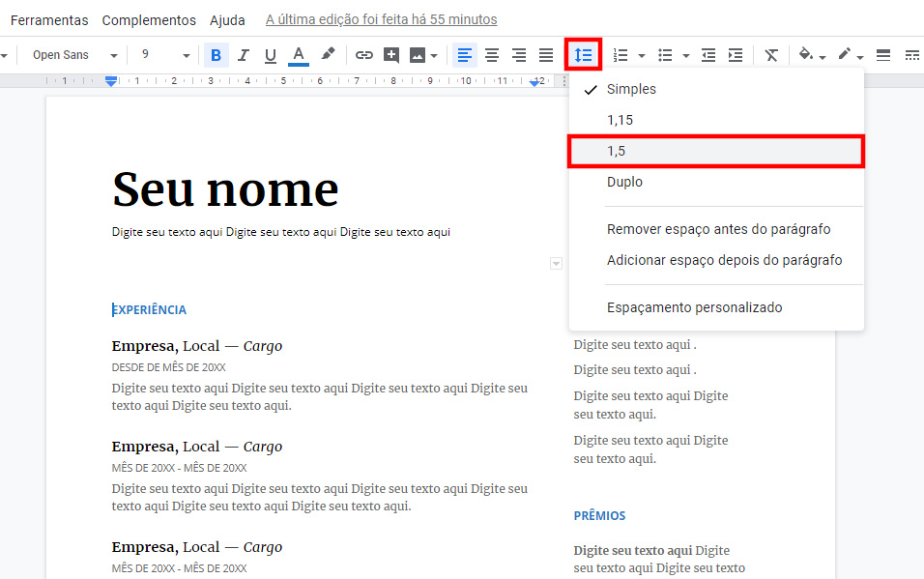
Task: Enable Duplo line spacing
Action: point(625,182)
